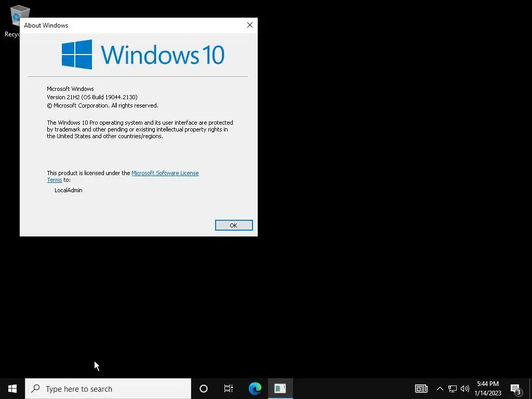Click the 'LocalAdmin' licensee name
532x399 pixels.
pyautogui.click(x=68, y=190)
